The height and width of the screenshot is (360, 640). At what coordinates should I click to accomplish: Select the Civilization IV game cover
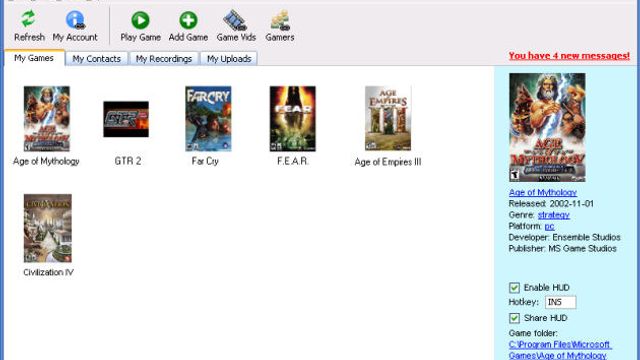point(48,228)
